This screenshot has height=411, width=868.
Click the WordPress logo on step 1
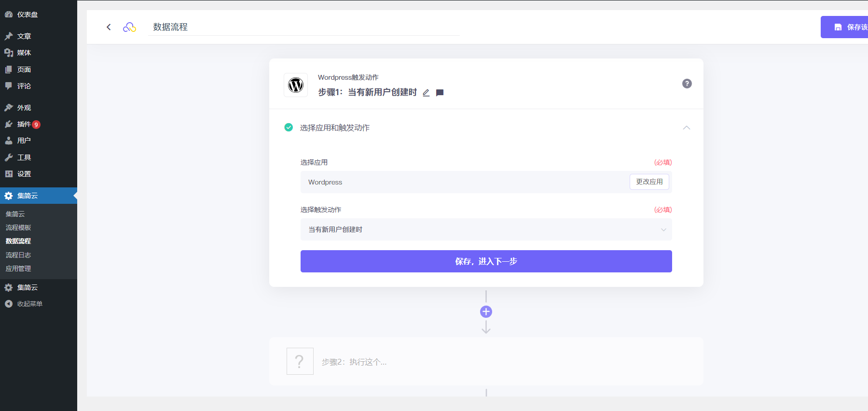tap(296, 85)
